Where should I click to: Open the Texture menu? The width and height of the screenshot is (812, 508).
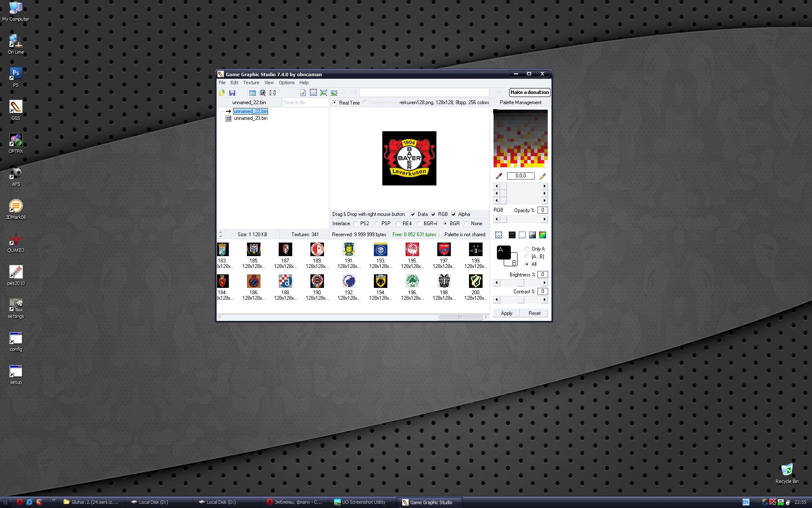(251, 83)
